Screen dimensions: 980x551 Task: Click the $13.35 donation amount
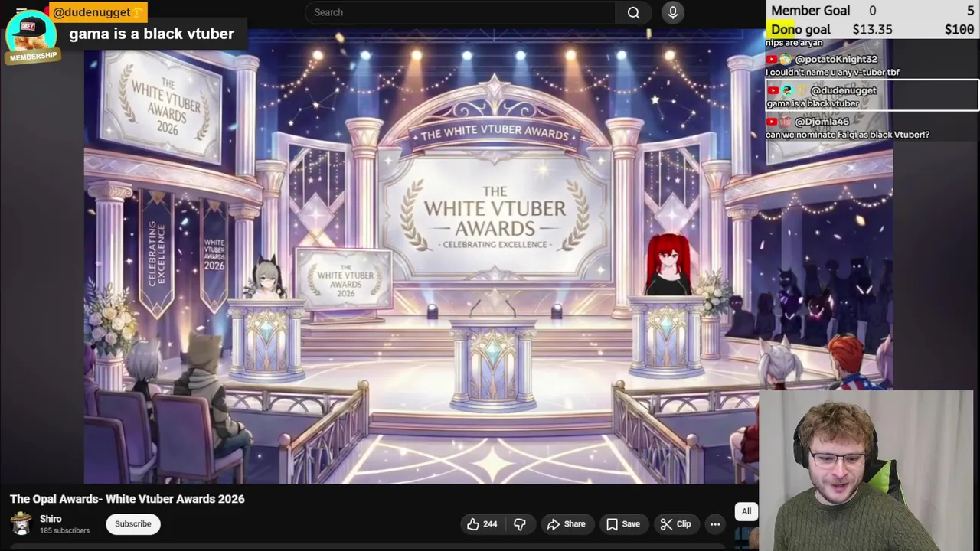pos(872,29)
